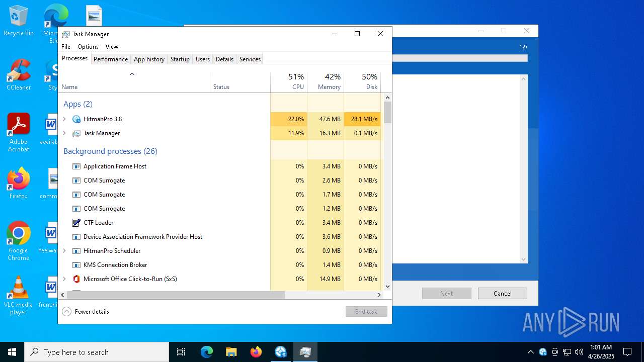Expand the Task Manager process group
This screenshot has height=362, width=644.
point(64,133)
